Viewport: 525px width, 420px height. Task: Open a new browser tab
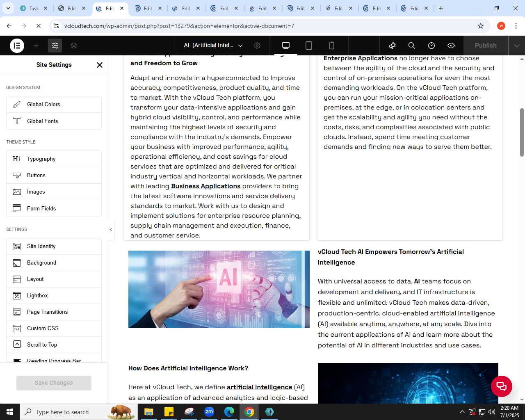point(441,8)
